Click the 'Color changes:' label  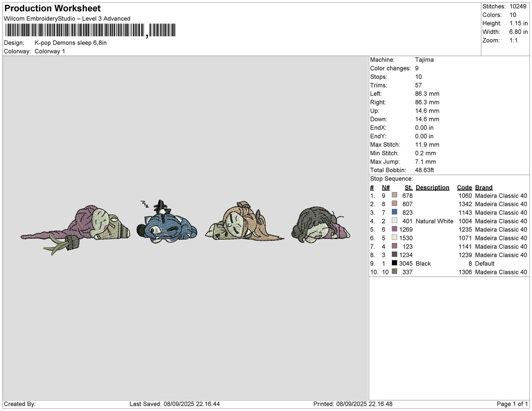[x=391, y=68]
